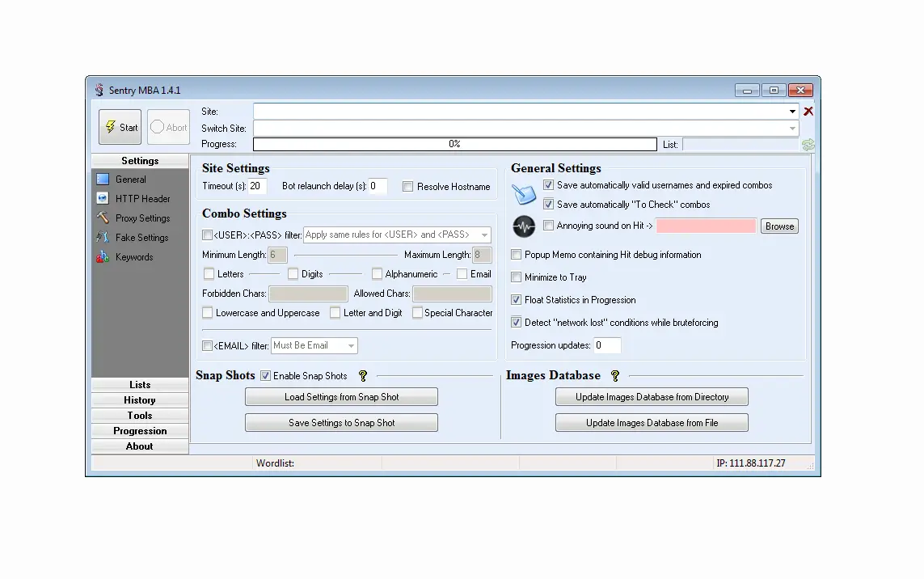Expand the Must Be Email filter dropdown

[350, 345]
